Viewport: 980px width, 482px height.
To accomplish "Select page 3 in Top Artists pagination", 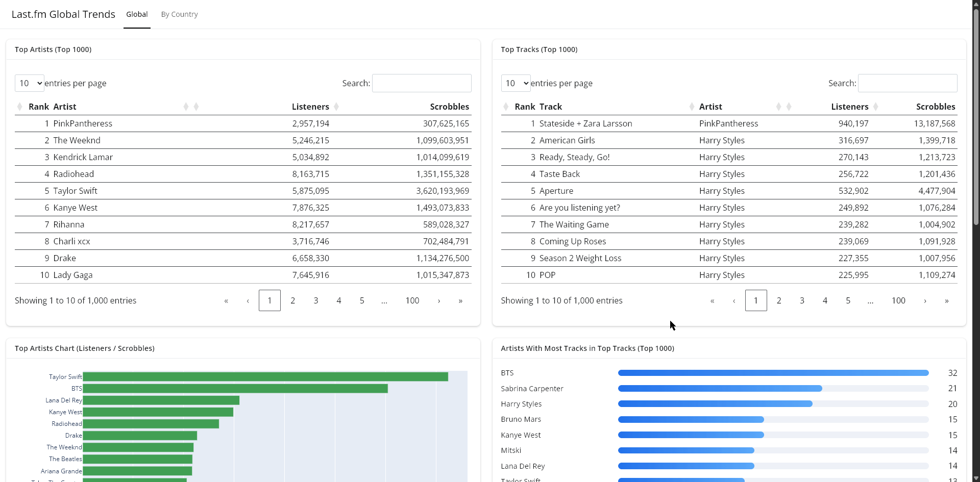I will click(x=315, y=300).
